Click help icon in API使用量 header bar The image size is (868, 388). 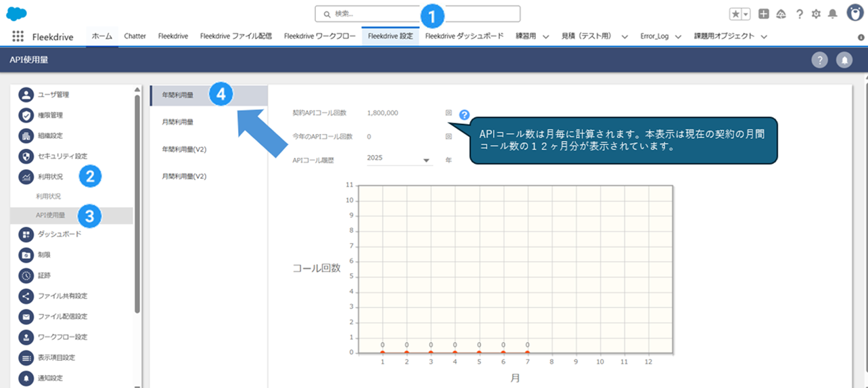[819, 60]
